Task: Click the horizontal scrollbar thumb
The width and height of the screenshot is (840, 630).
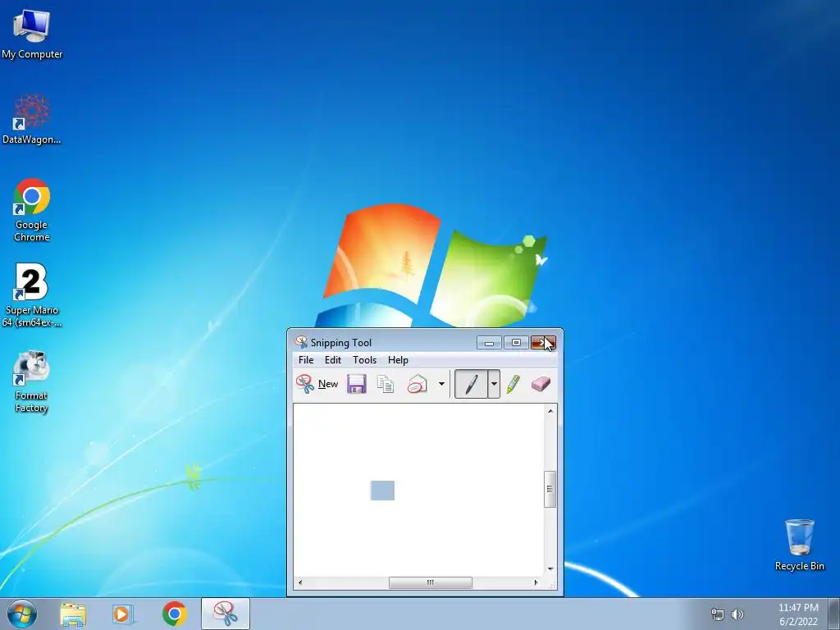Action: tap(431, 582)
